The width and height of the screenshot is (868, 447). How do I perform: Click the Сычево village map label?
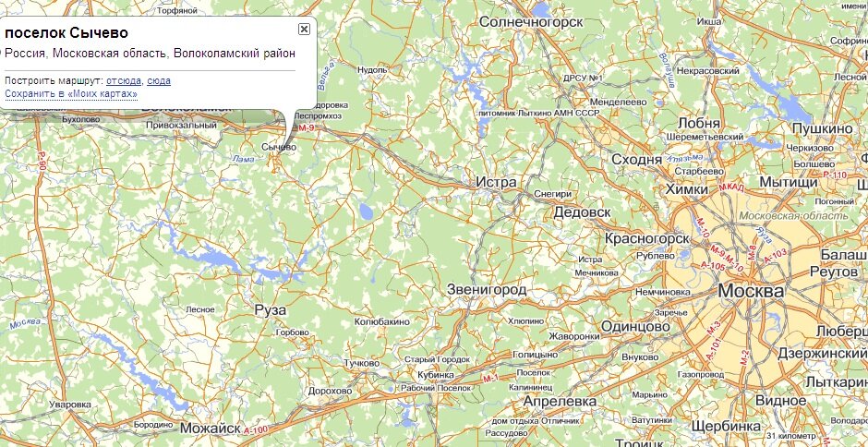pyautogui.click(x=279, y=148)
